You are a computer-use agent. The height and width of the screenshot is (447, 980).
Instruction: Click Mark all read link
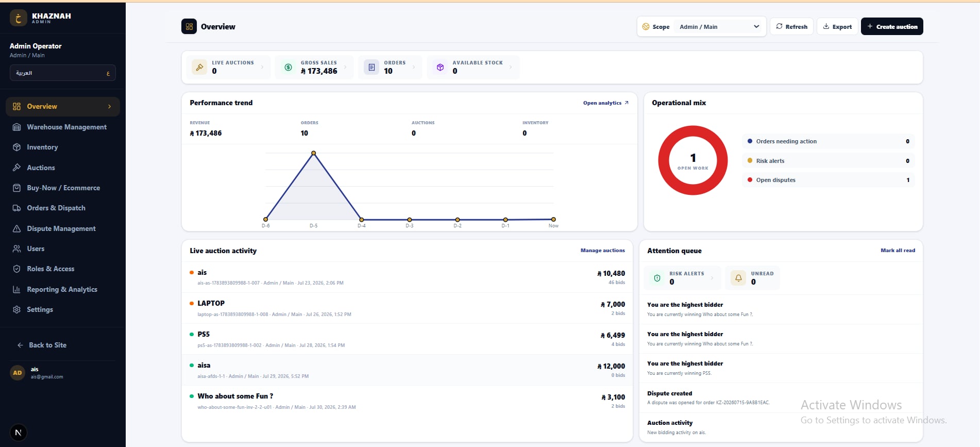[x=898, y=251]
